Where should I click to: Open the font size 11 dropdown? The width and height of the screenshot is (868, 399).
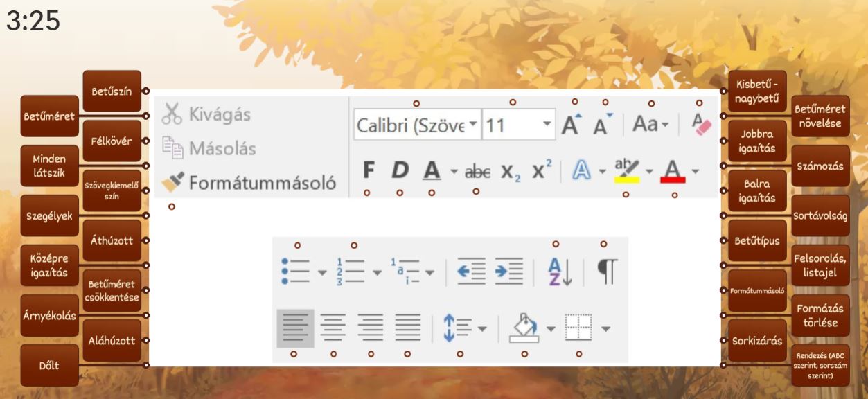tap(547, 126)
